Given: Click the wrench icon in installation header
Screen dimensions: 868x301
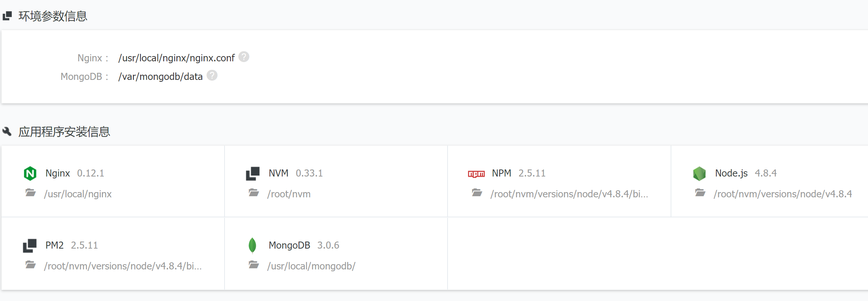Looking at the screenshot, I should pos(7,131).
